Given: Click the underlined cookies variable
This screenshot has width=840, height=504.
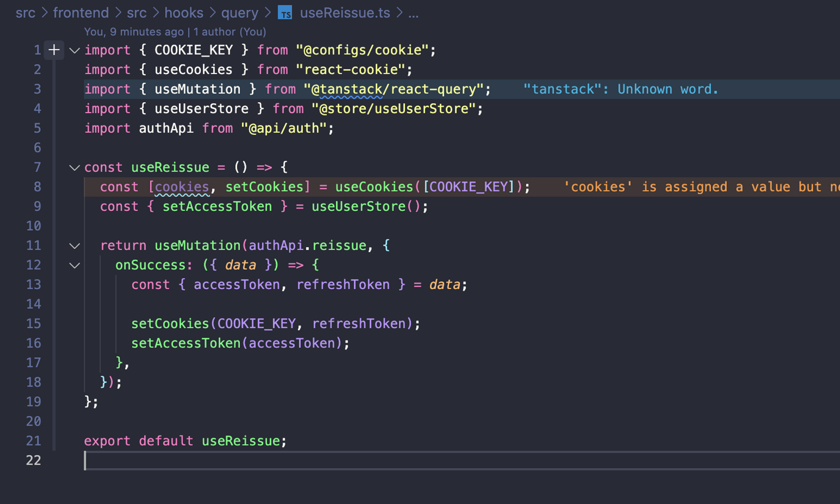Looking at the screenshot, I should 182,187.
